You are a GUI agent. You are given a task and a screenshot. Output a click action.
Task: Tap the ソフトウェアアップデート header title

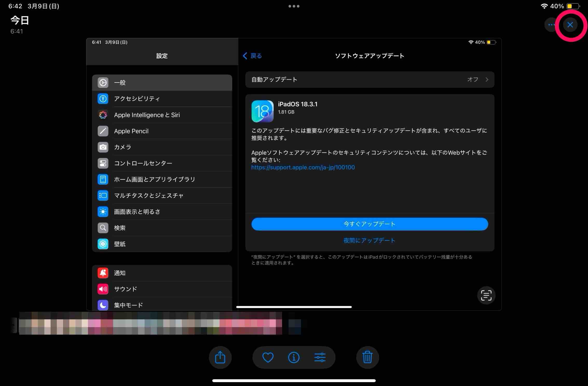(x=370, y=56)
